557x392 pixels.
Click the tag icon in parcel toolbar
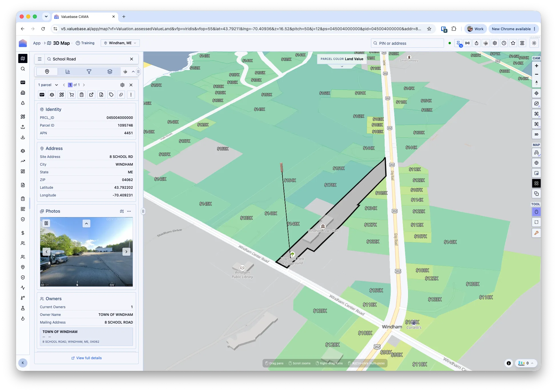tap(111, 95)
